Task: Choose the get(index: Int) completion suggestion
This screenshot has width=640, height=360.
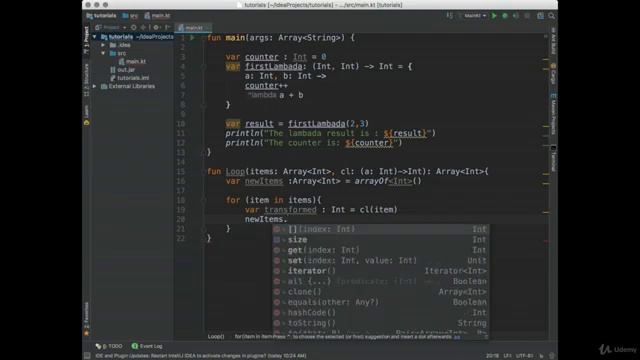Action: coord(381,250)
